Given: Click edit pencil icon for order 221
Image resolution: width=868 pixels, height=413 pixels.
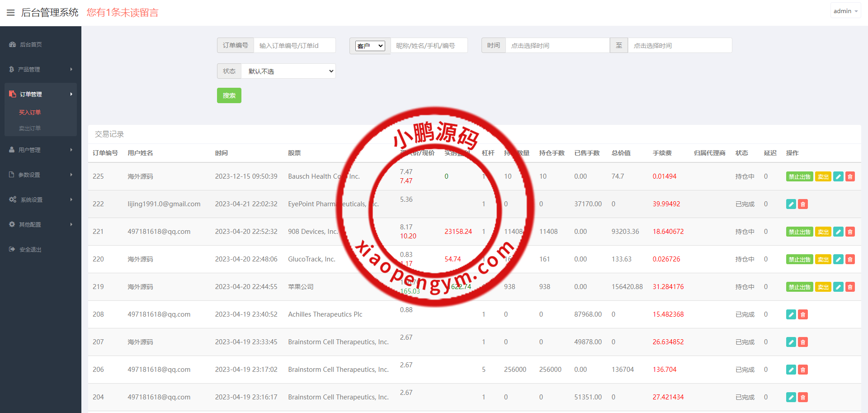Looking at the screenshot, I should [838, 232].
